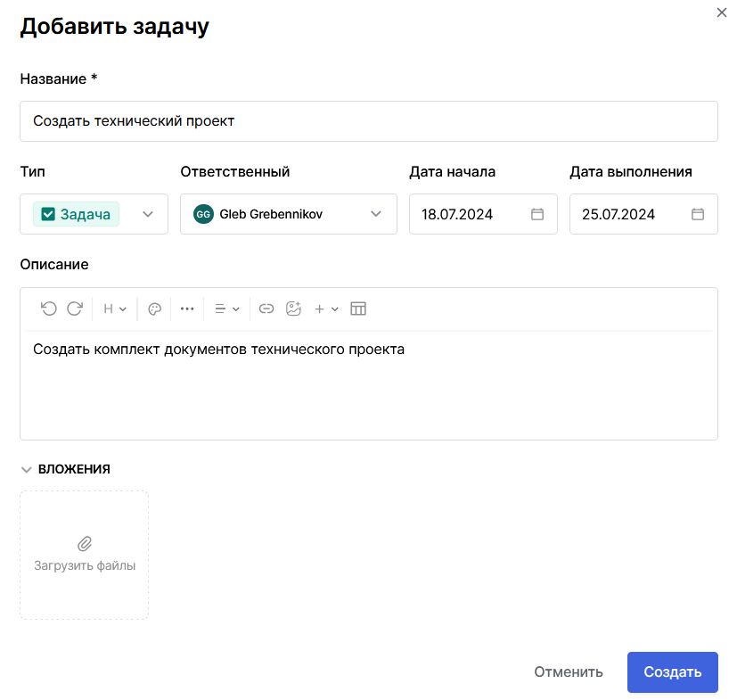The width and height of the screenshot is (737, 700).
Task: Open the plus insert dropdown in toolbar
Action: tap(326, 309)
